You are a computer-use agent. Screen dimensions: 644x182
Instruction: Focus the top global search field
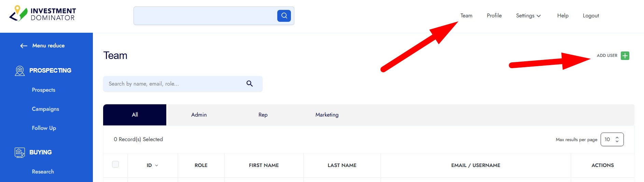(205, 16)
